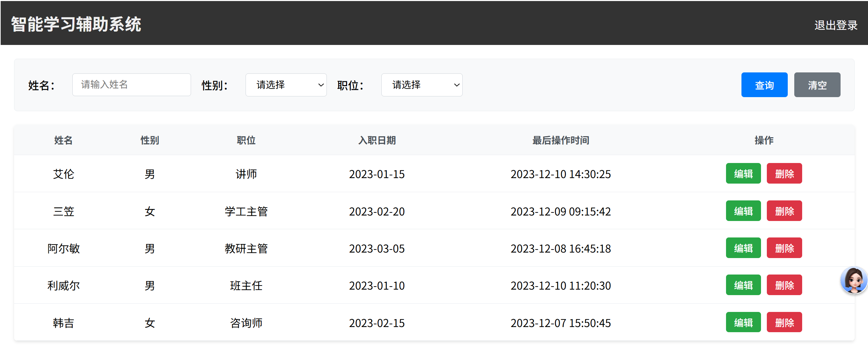The width and height of the screenshot is (868, 361).
Task: Click the 性别 column header
Action: pos(150,140)
